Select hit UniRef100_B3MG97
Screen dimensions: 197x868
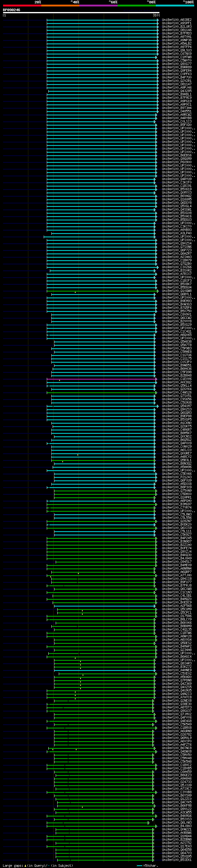point(177,504)
